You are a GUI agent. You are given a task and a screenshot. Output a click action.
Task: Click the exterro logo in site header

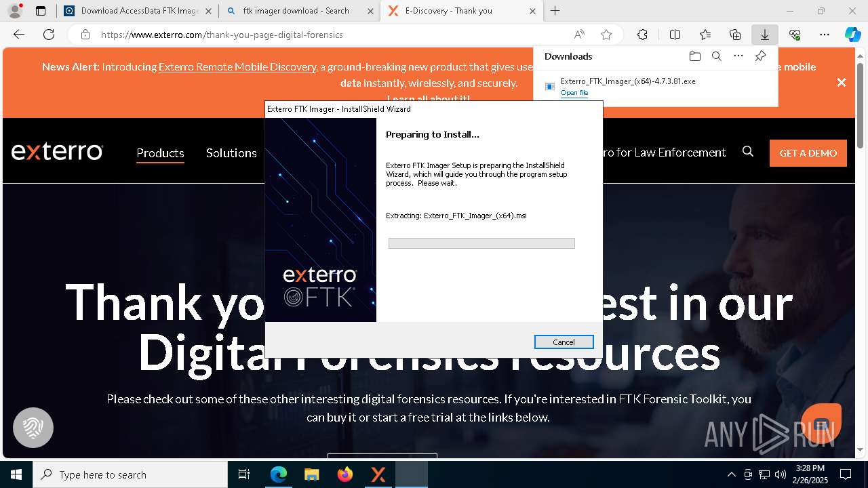point(57,151)
